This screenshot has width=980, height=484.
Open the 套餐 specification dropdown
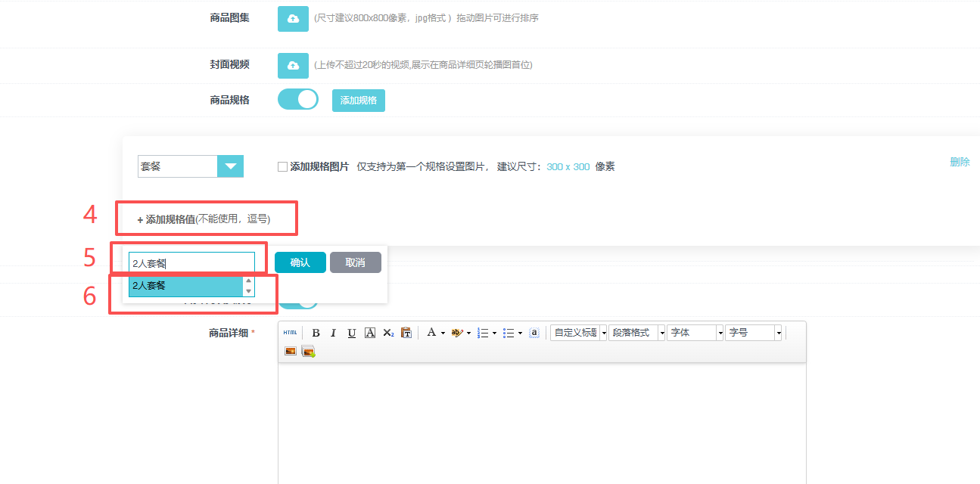point(230,166)
